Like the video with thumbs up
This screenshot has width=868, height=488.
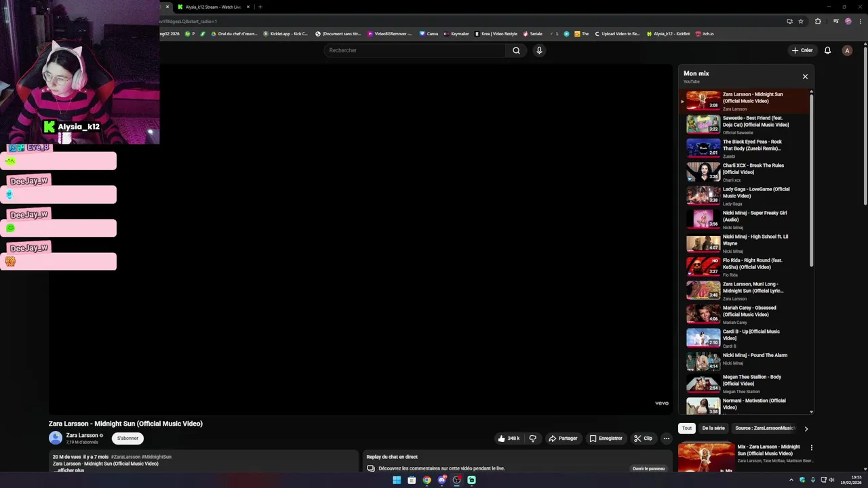(x=509, y=439)
